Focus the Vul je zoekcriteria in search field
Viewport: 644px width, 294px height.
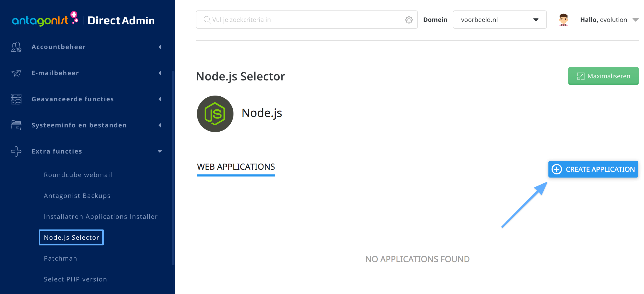coord(307,20)
